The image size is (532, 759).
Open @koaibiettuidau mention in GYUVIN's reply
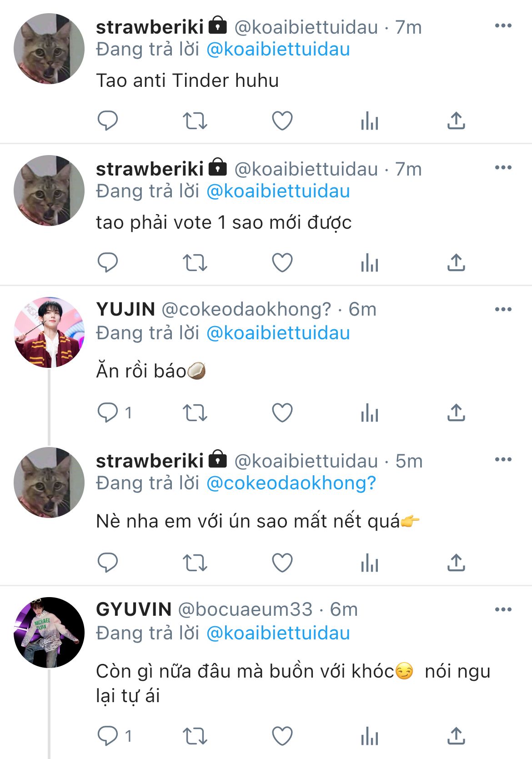[x=278, y=633]
